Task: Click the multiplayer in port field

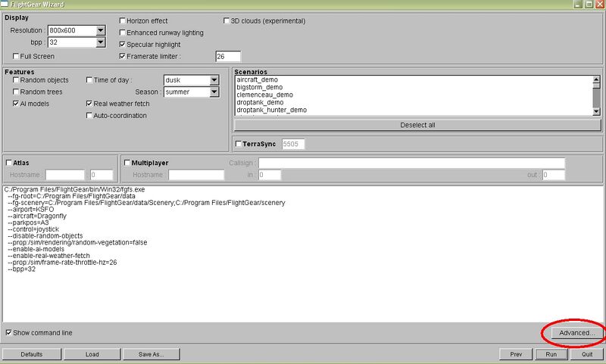Action: point(270,175)
